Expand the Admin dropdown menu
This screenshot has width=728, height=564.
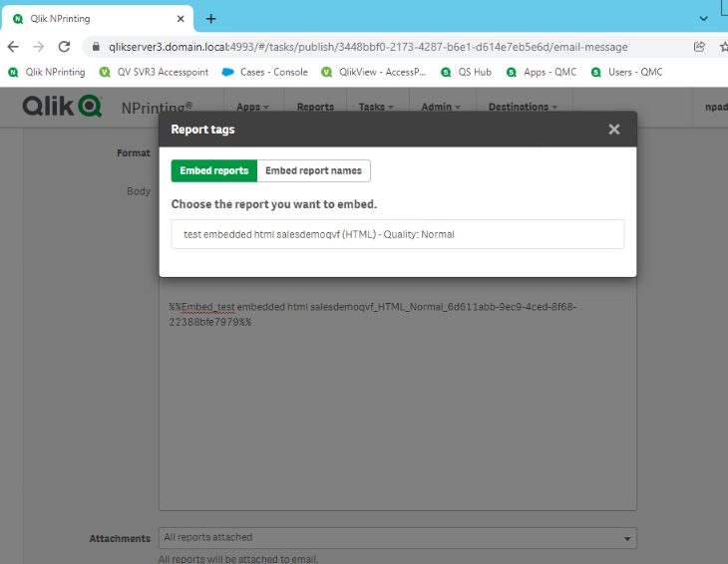441,107
